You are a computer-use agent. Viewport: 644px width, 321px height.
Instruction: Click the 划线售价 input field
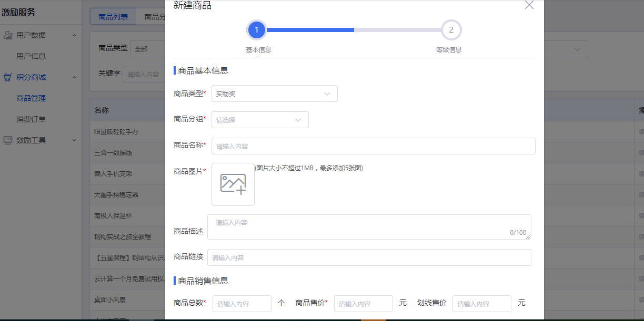click(481, 304)
